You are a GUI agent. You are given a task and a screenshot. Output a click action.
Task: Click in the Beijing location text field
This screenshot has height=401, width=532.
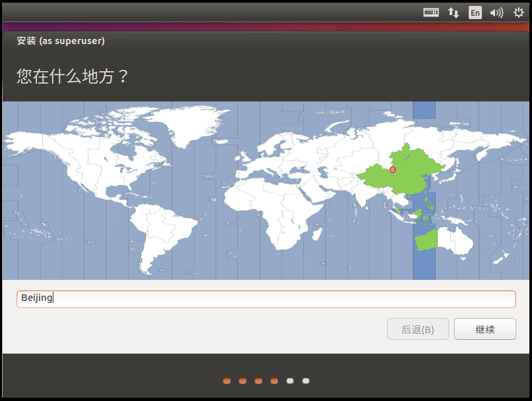point(266,299)
